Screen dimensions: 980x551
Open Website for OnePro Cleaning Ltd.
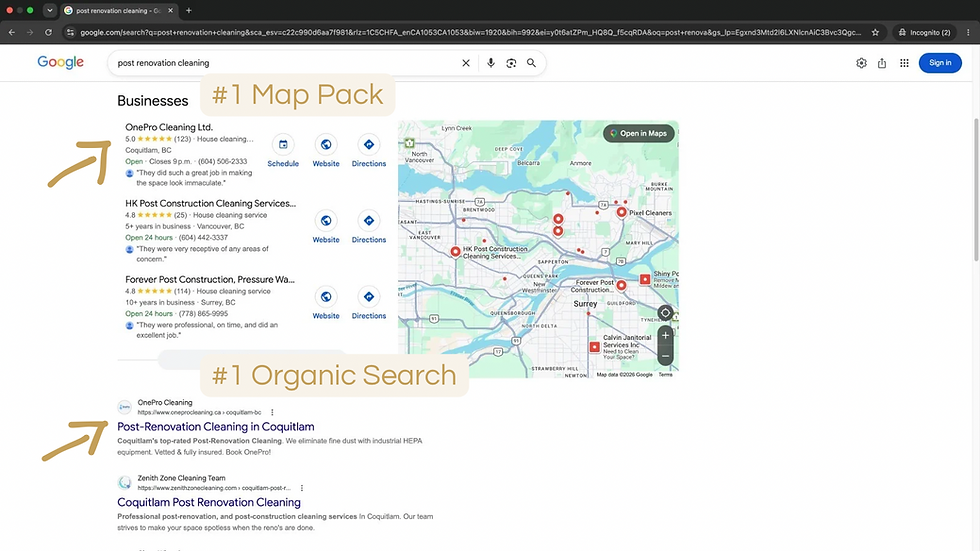(x=326, y=152)
